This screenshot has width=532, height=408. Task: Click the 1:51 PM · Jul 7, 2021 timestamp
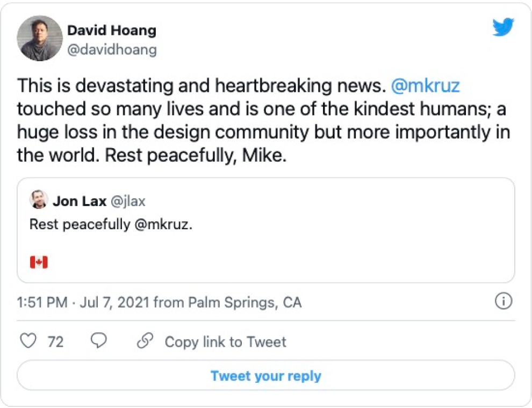tap(83, 303)
